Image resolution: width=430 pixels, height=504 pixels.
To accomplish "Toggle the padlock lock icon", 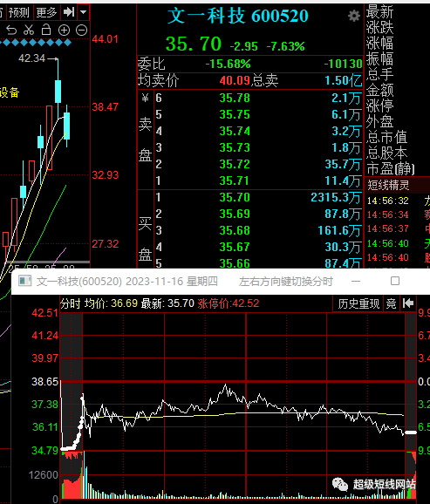I will (46, 30).
